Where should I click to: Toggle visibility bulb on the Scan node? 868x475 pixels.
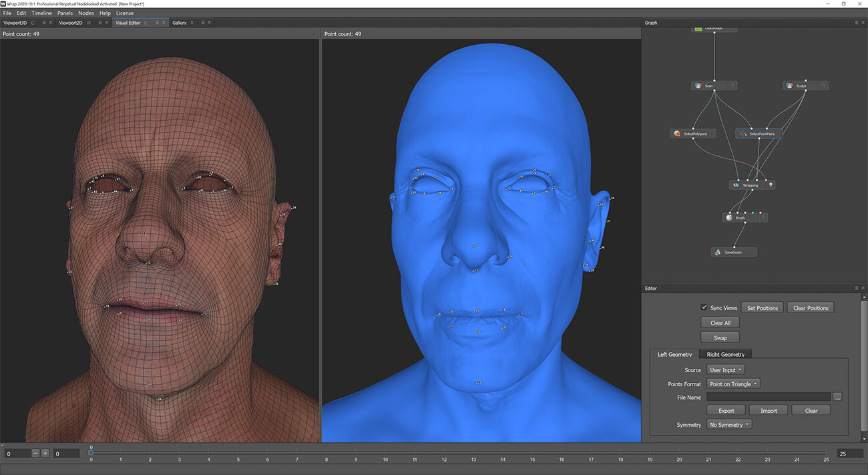(x=732, y=85)
